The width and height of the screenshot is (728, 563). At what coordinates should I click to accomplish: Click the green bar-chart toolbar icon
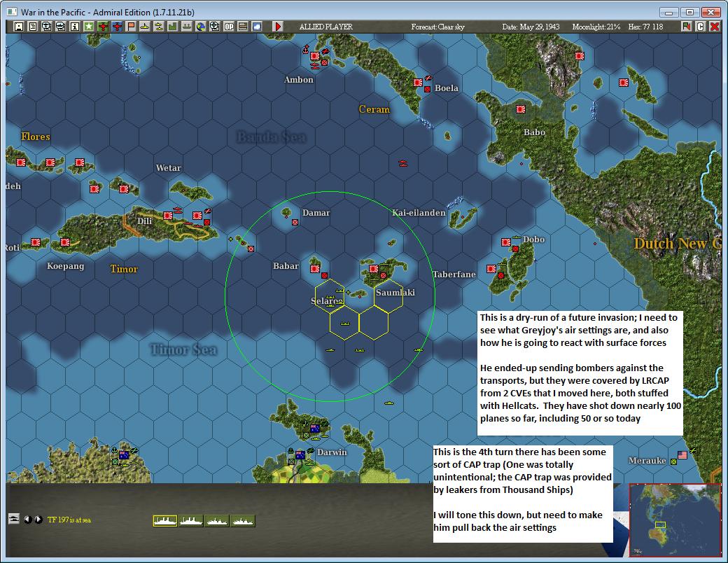coord(173,27)
